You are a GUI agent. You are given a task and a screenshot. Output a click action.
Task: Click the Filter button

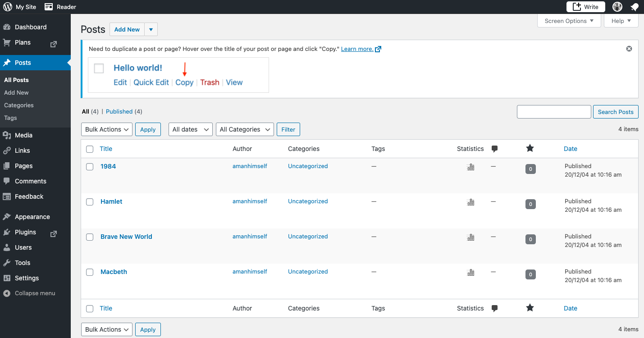[288, 129]
